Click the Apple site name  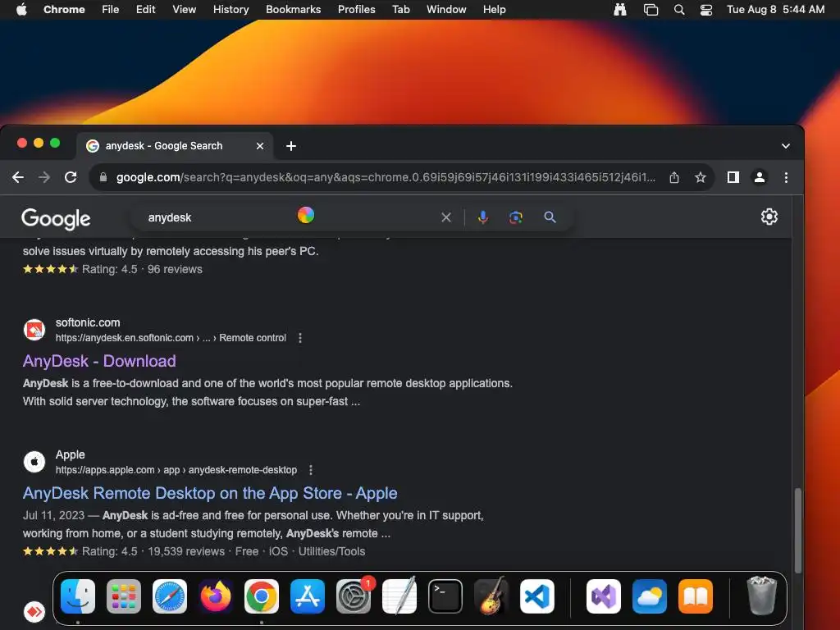(x=71, y=454)
